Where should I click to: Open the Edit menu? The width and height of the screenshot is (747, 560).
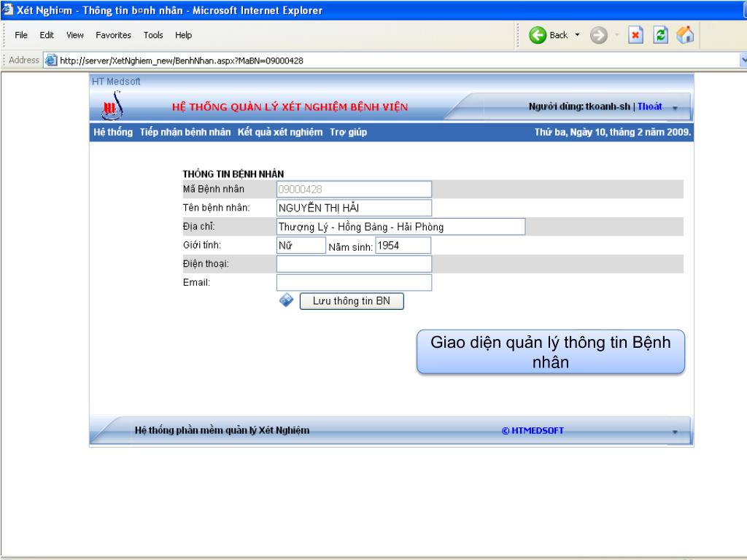tap(47, 35)
